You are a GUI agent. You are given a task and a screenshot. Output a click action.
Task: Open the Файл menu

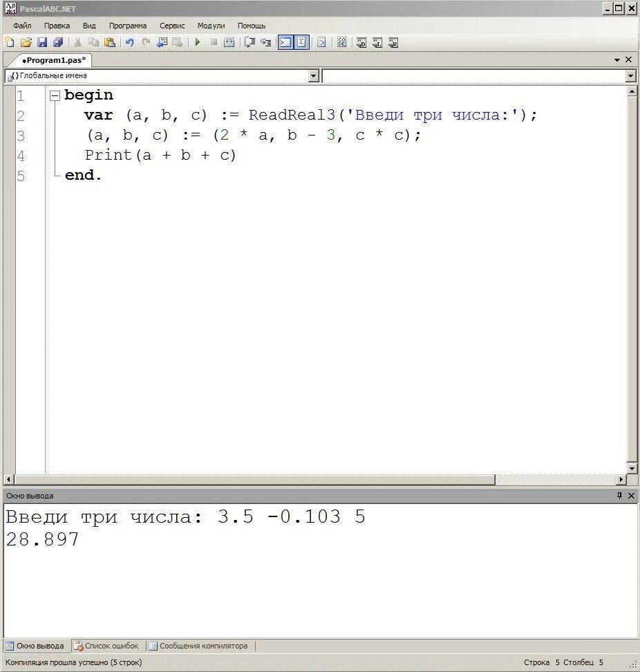pyautogui.click(x=22, y=26)
